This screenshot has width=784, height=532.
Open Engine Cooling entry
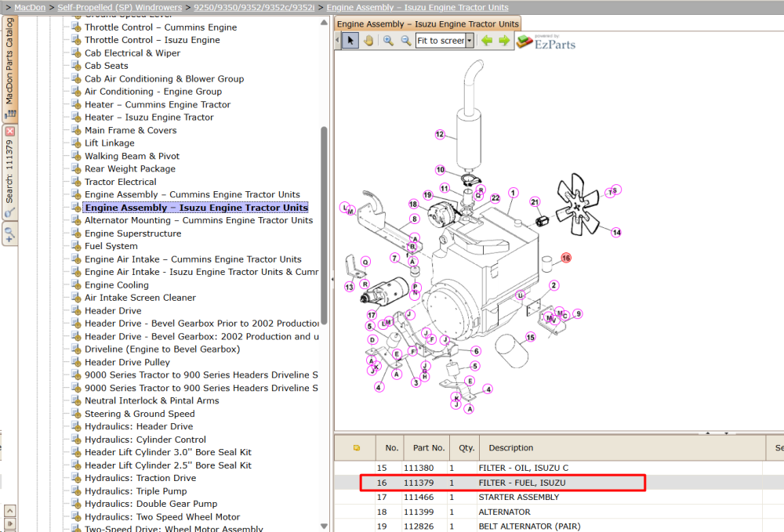click(117, 284)
